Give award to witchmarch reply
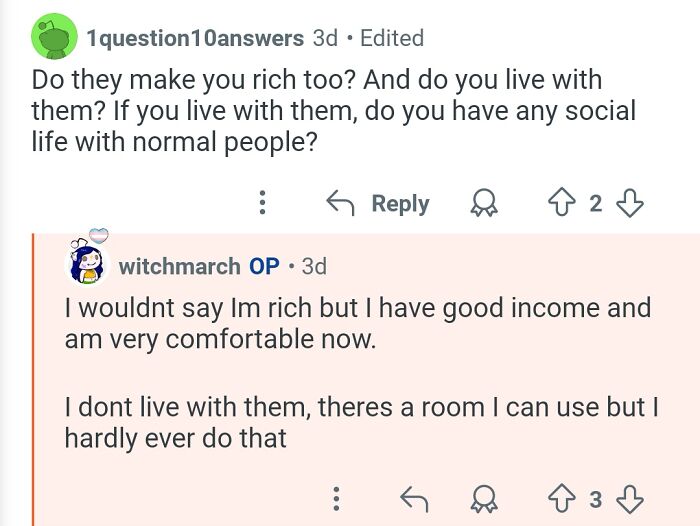 point(483,499)
